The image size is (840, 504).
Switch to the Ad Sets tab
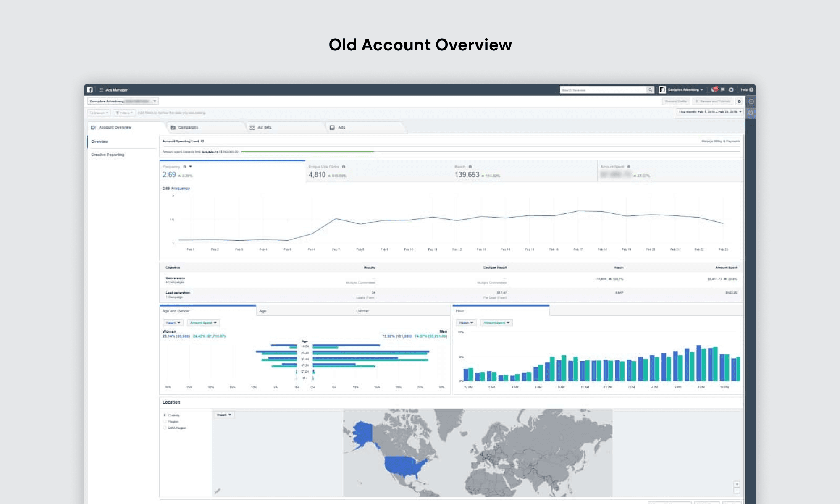point(264,127)
